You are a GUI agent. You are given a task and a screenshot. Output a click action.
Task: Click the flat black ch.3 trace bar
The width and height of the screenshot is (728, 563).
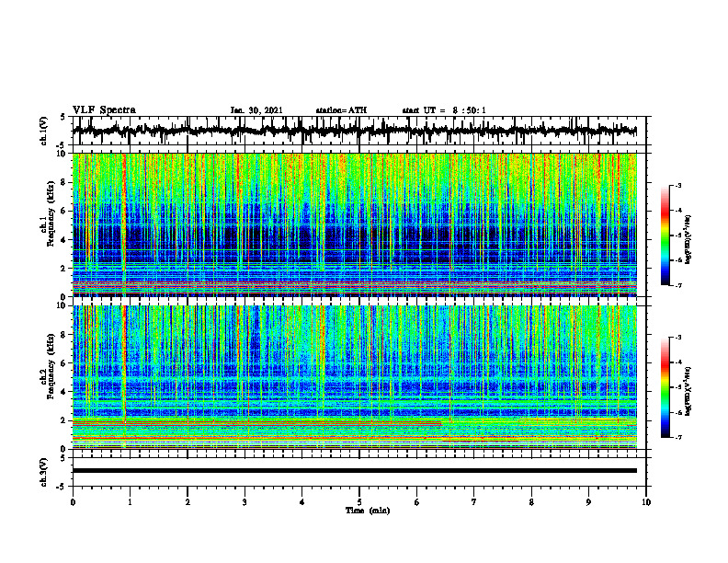[354, 471]
